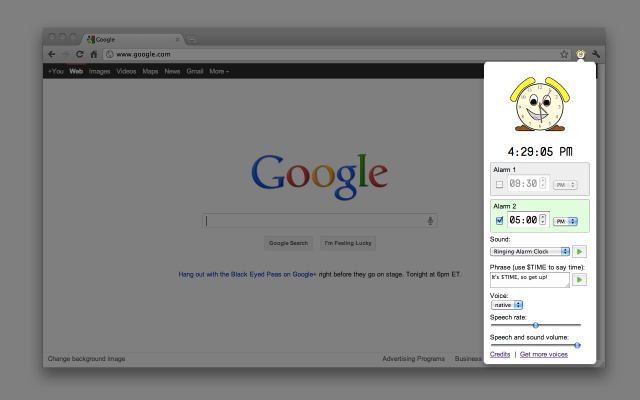
Task: Play the spoken phrase preview
Action: (x=579, y=280)
